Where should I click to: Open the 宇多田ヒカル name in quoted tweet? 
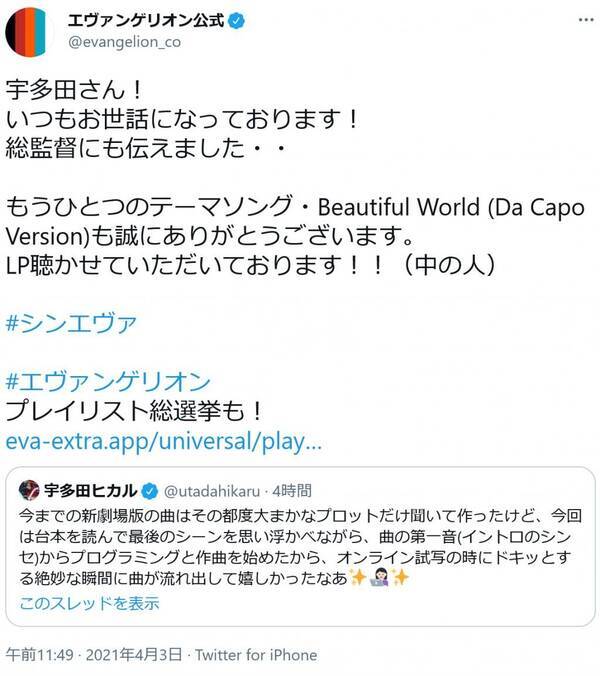(91, 491)
